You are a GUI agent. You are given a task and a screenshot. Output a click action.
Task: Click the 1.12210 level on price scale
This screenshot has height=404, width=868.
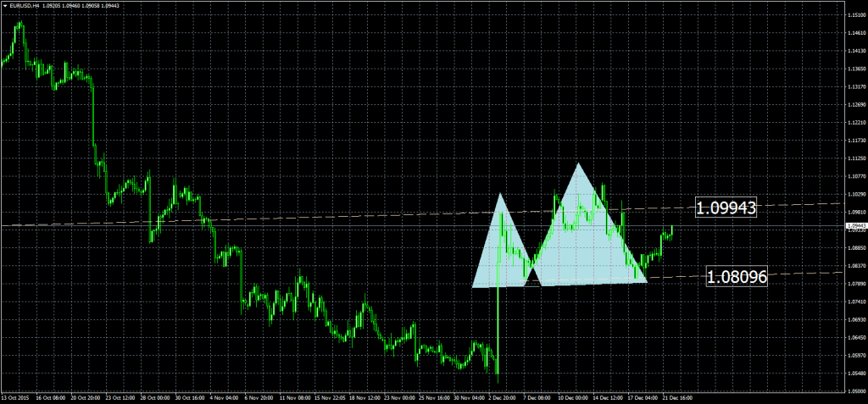pyautogui.click(x=855, y=122)
